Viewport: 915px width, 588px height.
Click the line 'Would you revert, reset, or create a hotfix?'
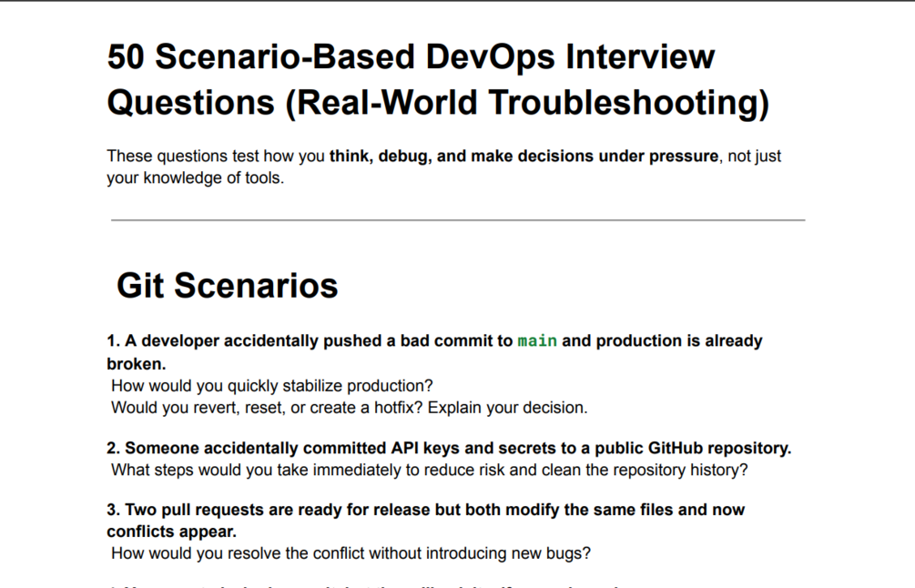tap(267, 408)
